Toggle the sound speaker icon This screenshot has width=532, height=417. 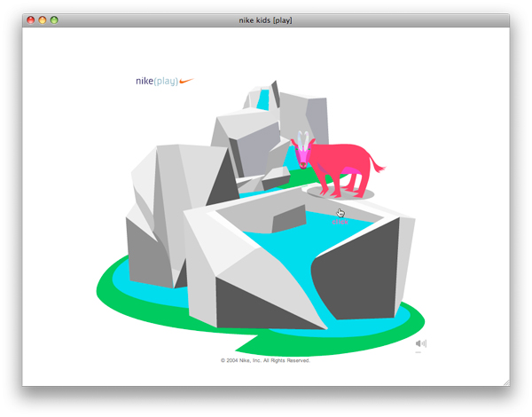[420, 343]
